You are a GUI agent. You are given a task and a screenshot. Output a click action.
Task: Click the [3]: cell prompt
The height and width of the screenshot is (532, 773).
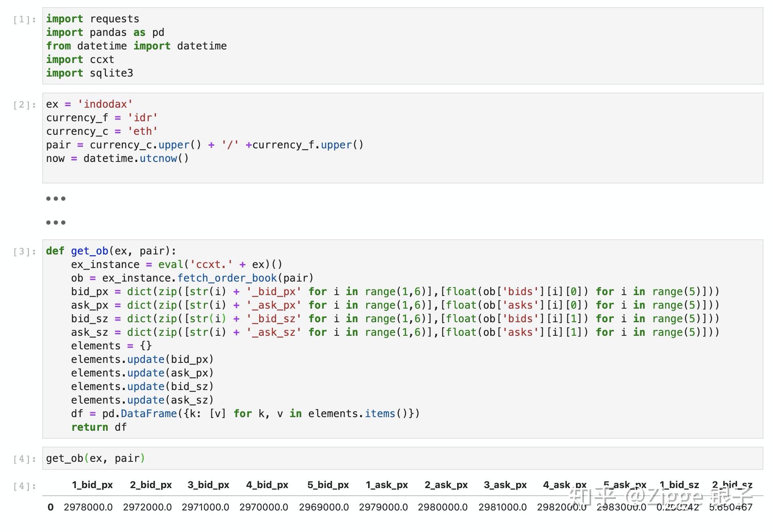24,252
